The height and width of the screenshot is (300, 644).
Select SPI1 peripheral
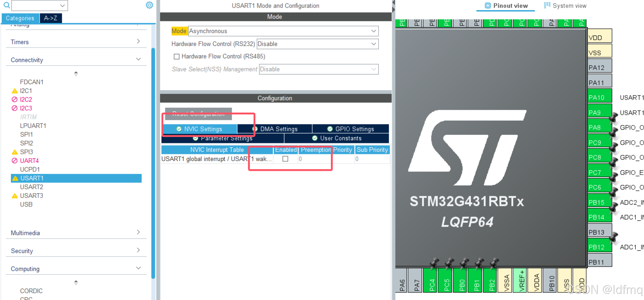coord(26,134)
